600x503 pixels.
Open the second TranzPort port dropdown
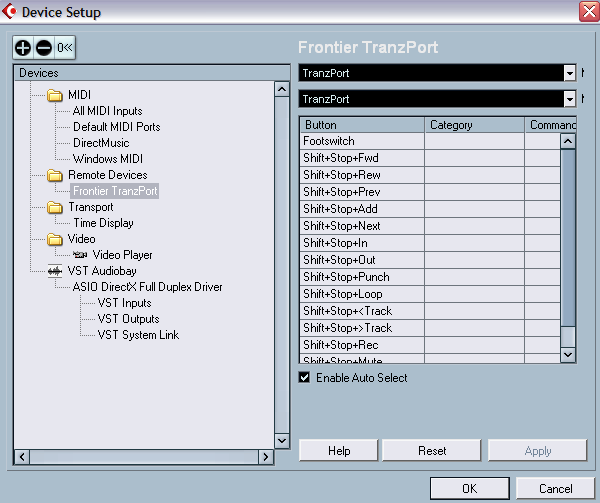point(569,99)
